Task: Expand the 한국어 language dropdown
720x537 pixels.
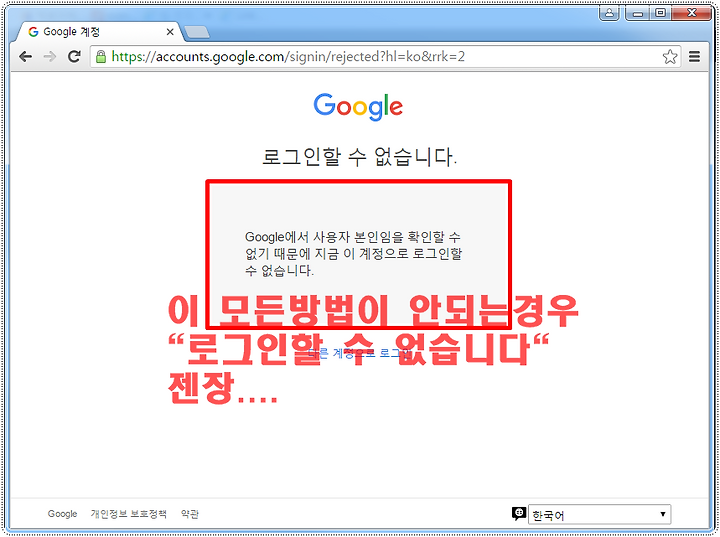Action: (x=599, y=514)
